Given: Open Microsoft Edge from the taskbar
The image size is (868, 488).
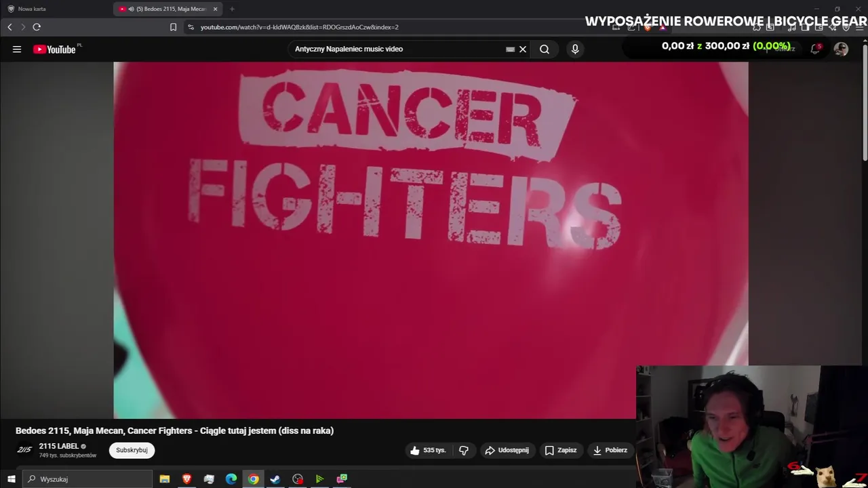Looking at the screenshot, I should (x=231, y=479).
